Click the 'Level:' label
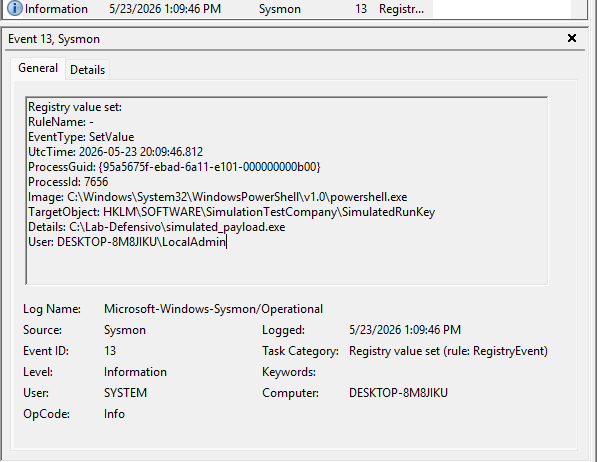 38,372
